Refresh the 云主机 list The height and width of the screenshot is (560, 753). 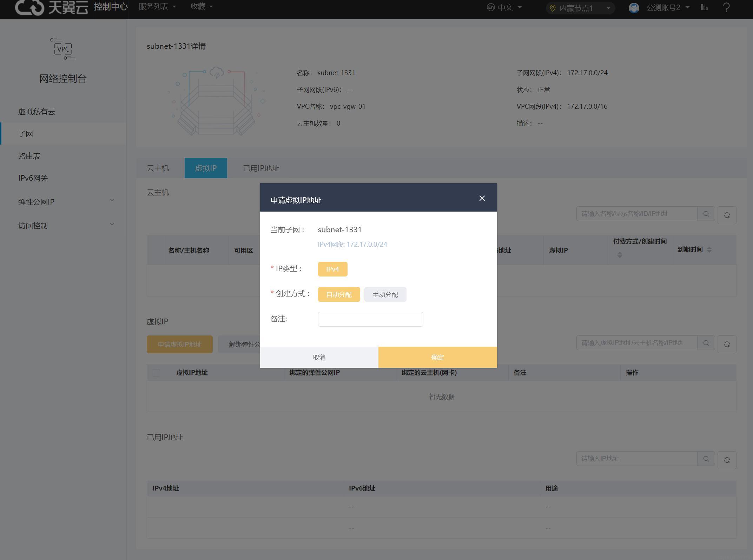point(727,215)
